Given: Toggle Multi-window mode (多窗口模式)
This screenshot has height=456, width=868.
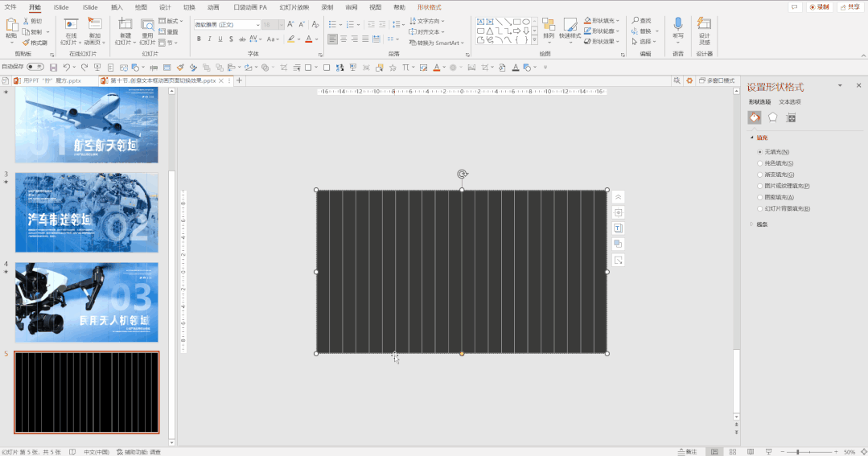Looking at the screenshot, I should pyautogui.click(x=716, y=80).
